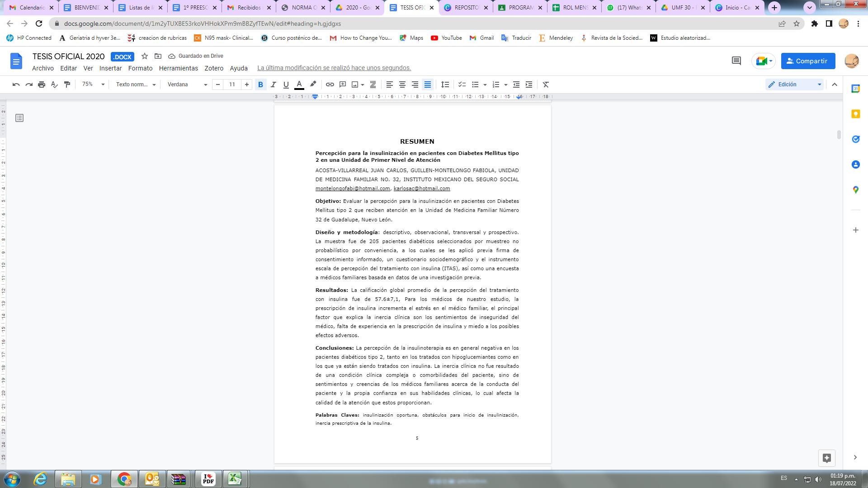
Task: Open Excel from the taskbar
Action: point(234,479)
